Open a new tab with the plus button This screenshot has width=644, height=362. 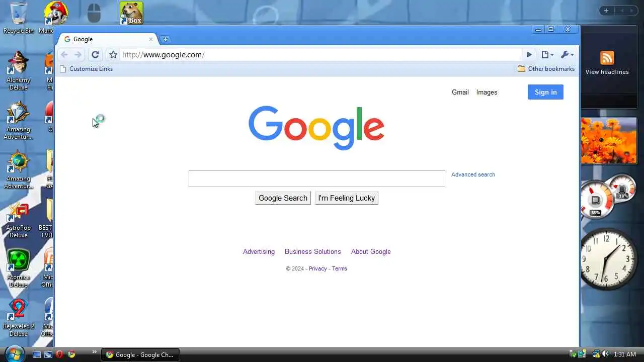(x=165, y=39)
